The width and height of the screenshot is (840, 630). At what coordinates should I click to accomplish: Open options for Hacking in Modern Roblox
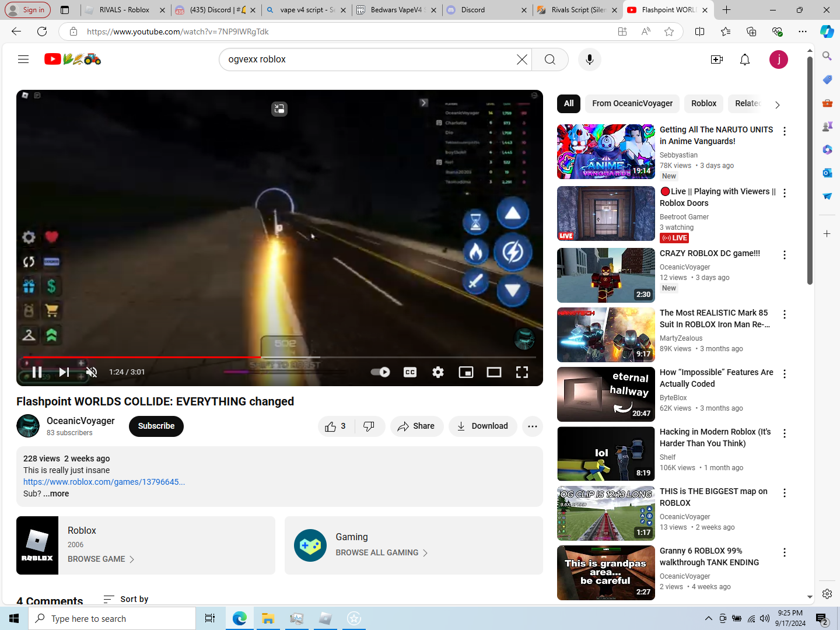click(785, 433)
